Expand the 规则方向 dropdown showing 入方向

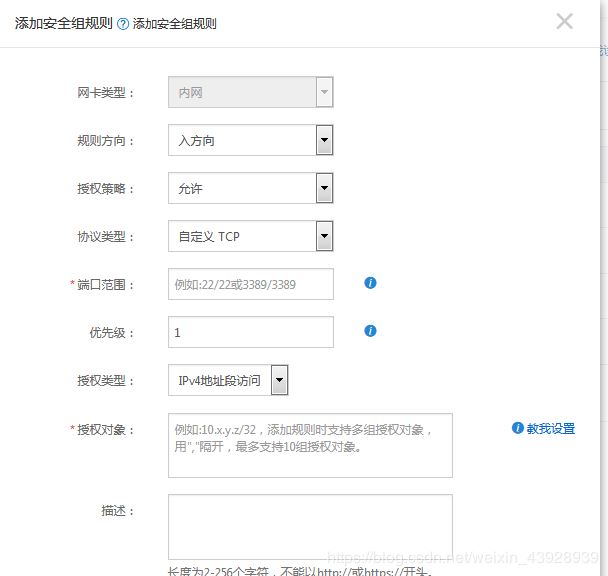(x=250, y=140)
